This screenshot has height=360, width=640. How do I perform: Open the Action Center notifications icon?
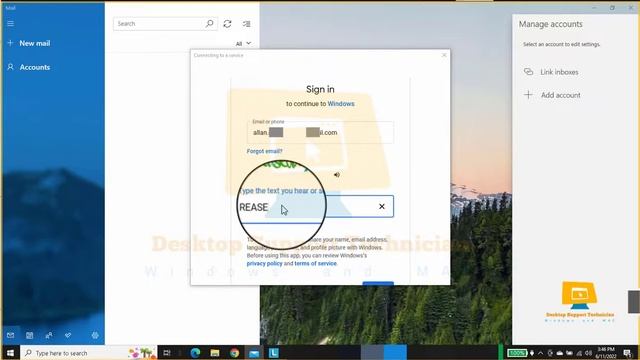click(x=627, y=353)
